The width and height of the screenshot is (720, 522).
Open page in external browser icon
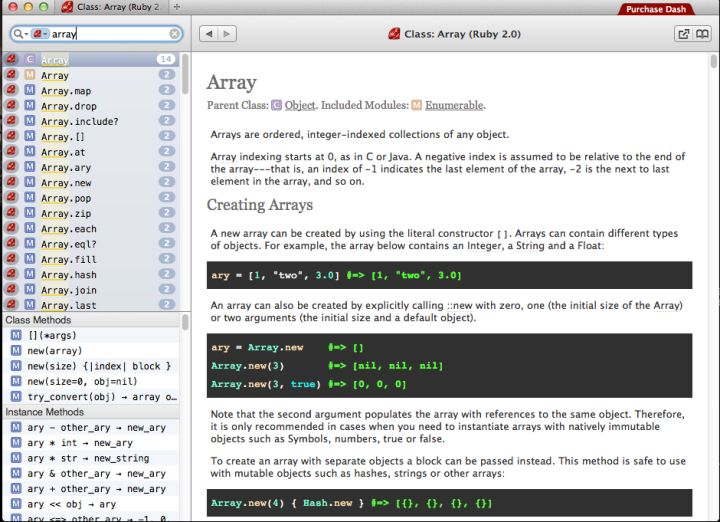tap(683, 34)
